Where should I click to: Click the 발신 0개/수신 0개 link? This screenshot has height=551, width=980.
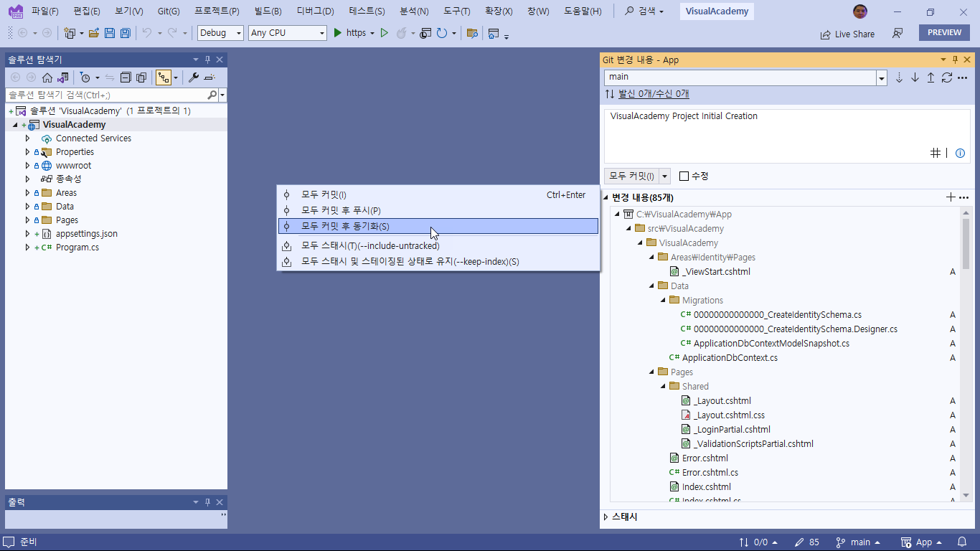point(653,94)
